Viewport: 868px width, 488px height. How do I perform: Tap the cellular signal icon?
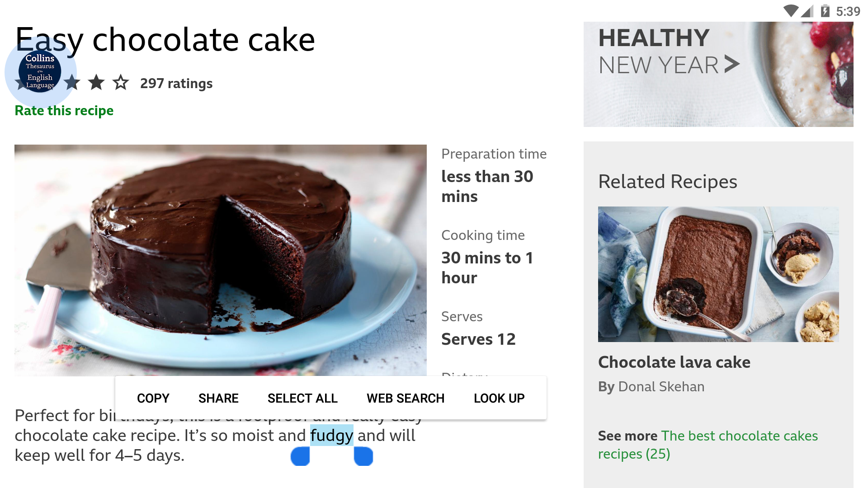[807, 11]
